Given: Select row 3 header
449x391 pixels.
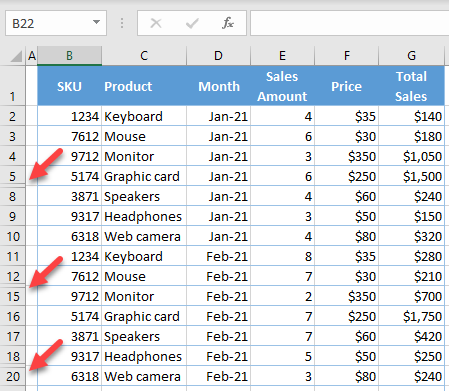Looking at the screenshot, I should 13,136.
